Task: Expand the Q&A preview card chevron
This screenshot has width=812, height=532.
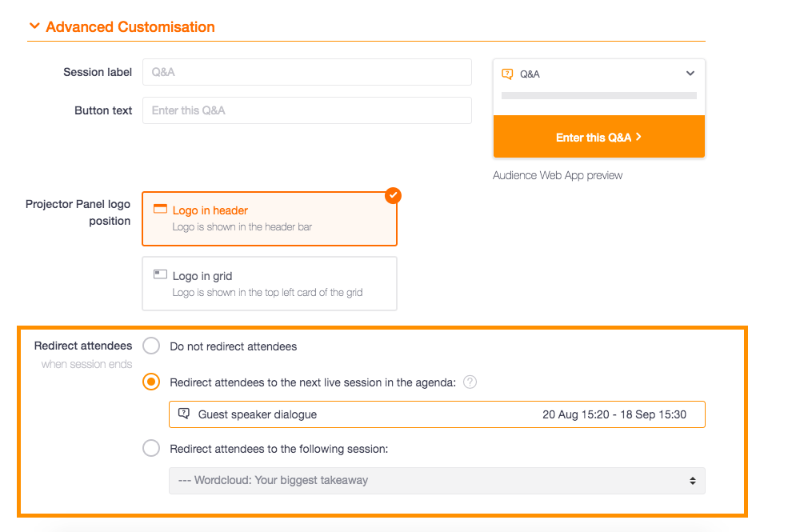Action: (690, 74)
